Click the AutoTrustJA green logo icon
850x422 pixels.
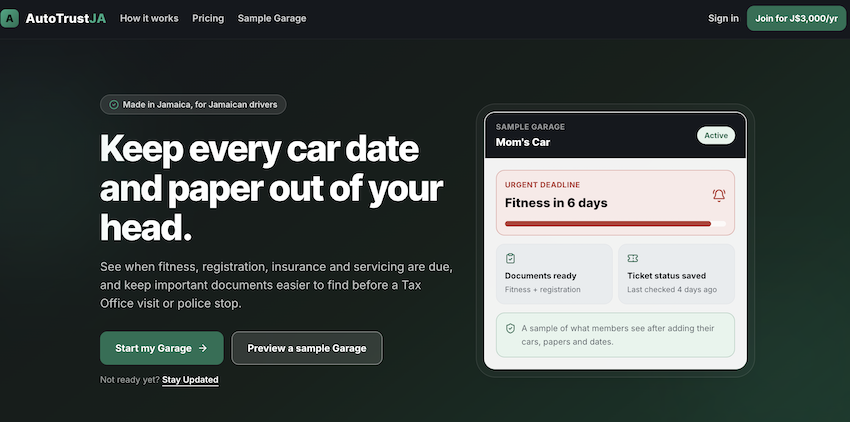click(x=9, y=18)
